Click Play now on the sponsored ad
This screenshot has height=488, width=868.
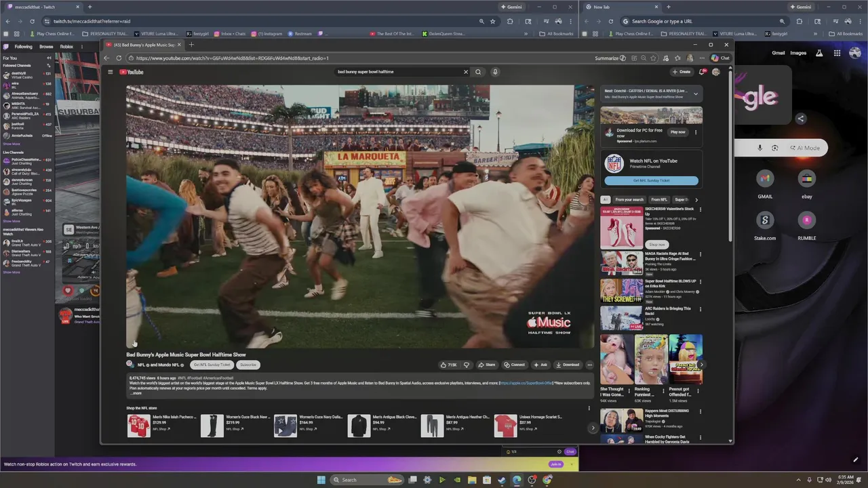(x=677, y=132)
